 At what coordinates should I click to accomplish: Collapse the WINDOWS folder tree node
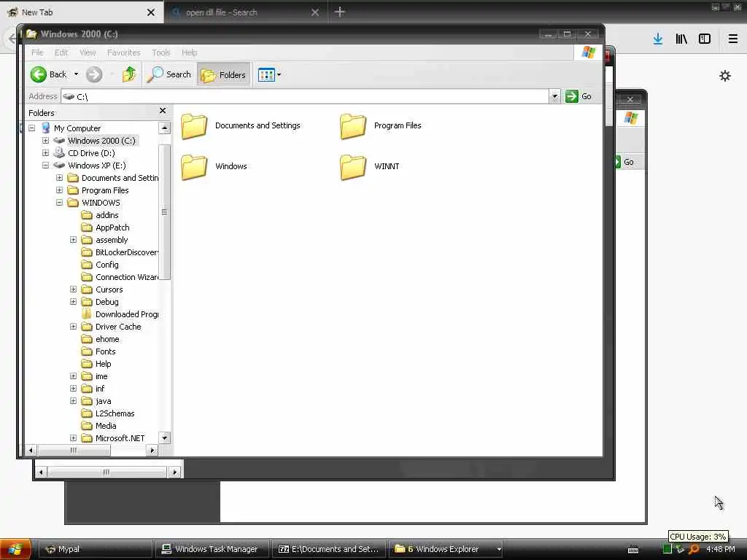[60, 203]
